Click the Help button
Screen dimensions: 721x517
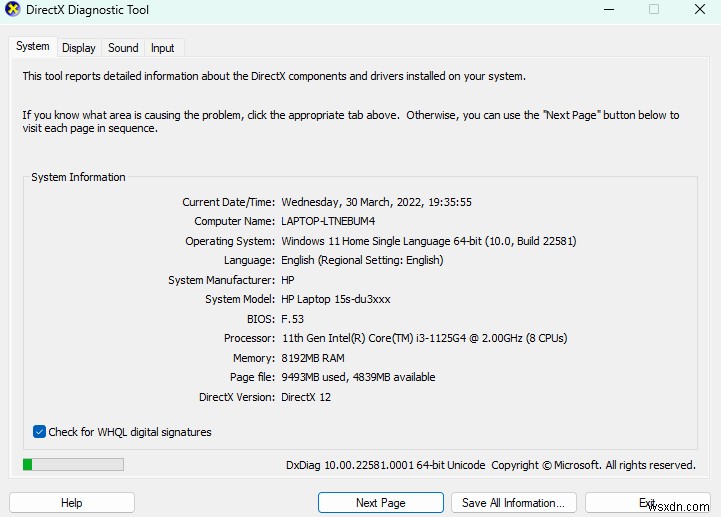(72, 503)
